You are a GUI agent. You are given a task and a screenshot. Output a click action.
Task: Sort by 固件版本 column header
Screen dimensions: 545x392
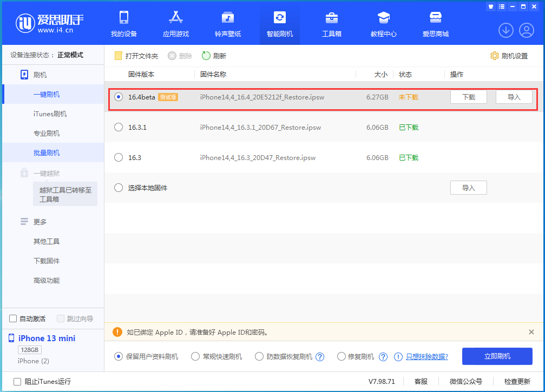tap(141, 74)
